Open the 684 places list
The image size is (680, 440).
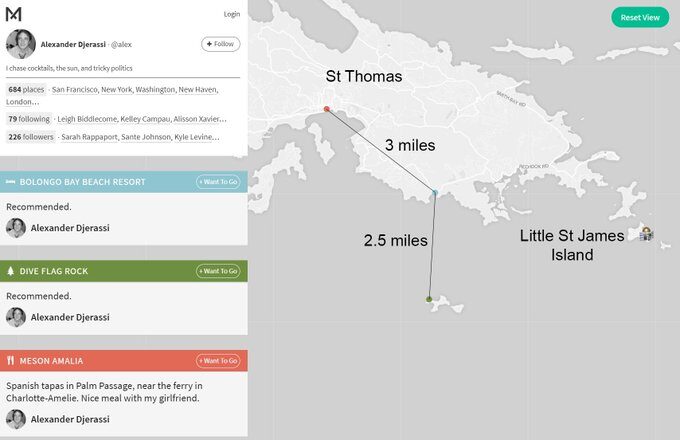coord(26,89)
